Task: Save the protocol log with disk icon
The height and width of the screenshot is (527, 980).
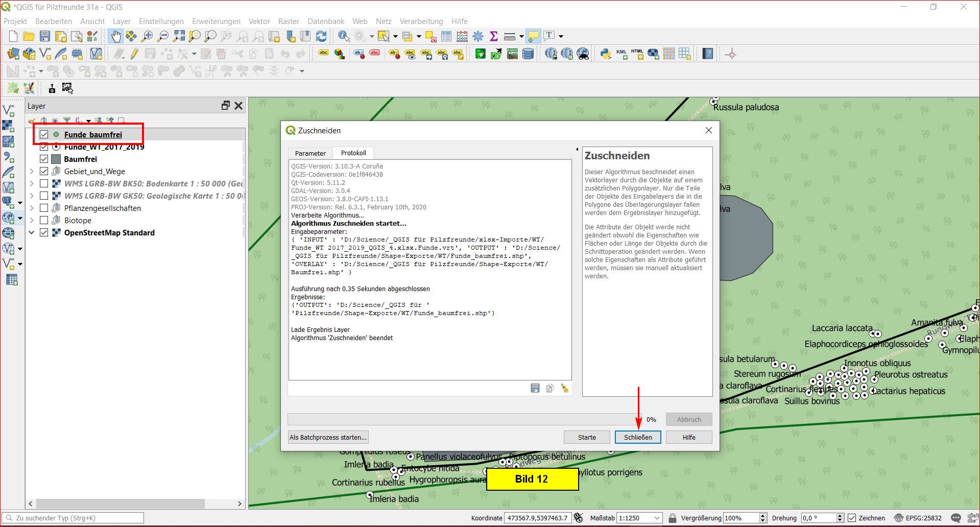Action: point(535,389)
